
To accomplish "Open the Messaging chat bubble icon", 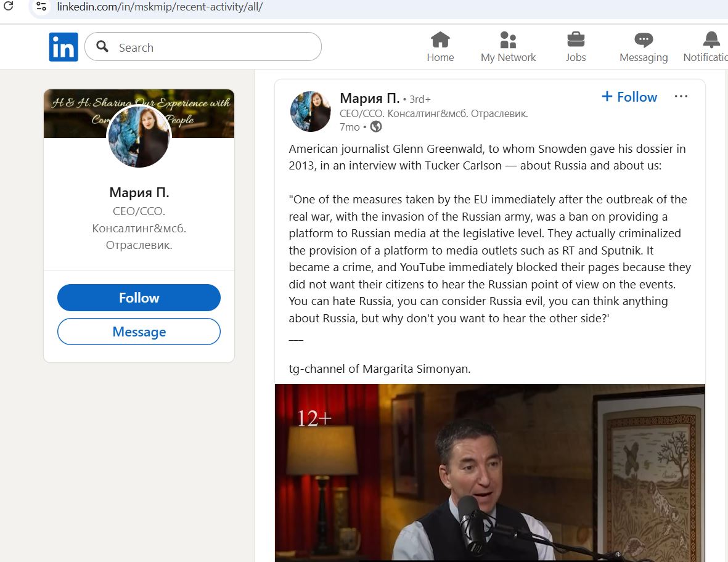I will [x=644, y=40].
